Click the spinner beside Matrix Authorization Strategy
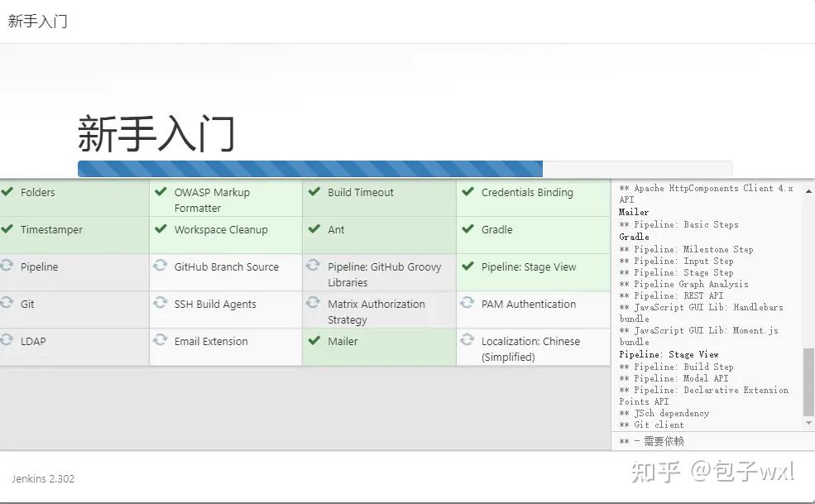This screenshot has height=504, width=815. [x=314, y=304]
